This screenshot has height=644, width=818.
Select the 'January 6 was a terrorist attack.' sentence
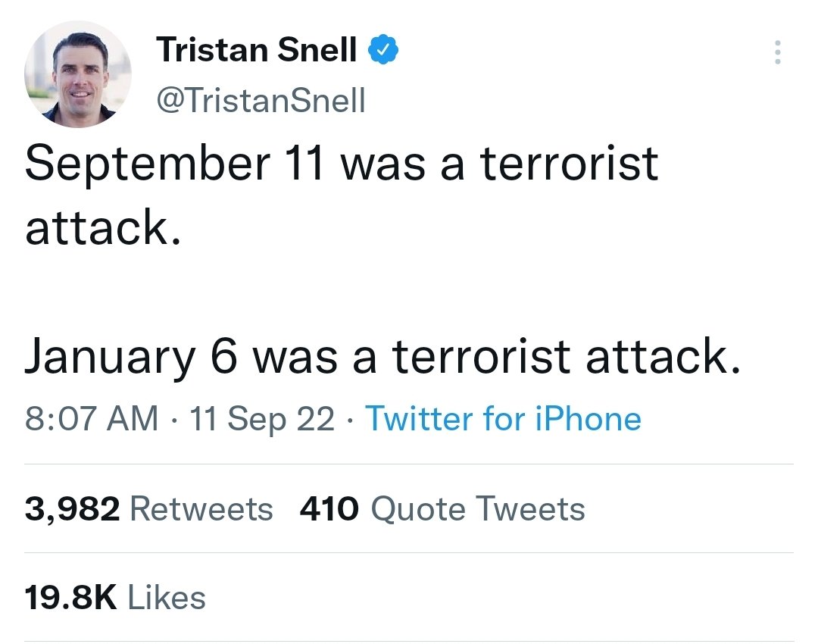pyautogui.click(x=382, y=358)
